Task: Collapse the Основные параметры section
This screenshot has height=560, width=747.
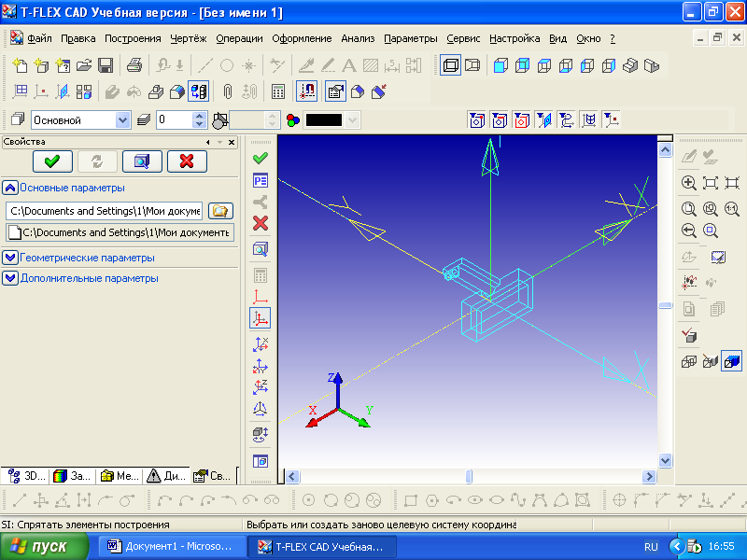Action: (10, 188)
